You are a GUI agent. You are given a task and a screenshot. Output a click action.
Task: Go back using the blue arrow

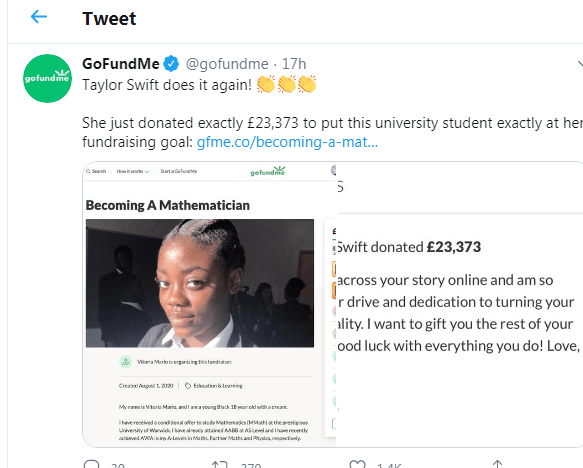(x=39, y=17)
